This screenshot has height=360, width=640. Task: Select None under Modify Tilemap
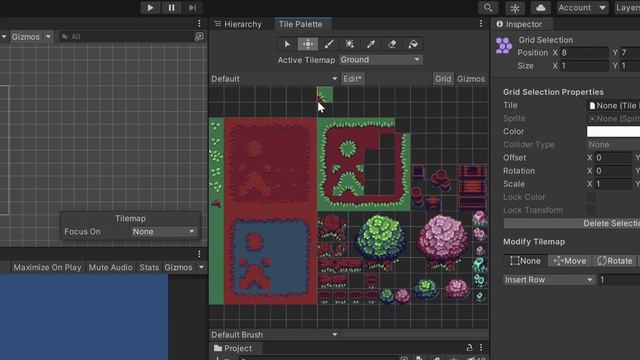525,261
